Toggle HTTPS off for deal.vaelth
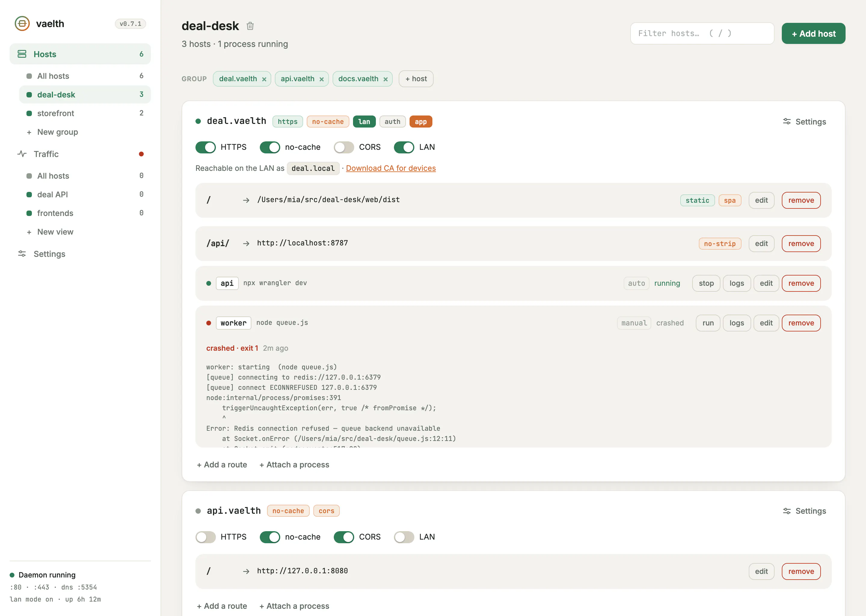The image size is (866, 616). pyautogui.click(x=205, y=147)
